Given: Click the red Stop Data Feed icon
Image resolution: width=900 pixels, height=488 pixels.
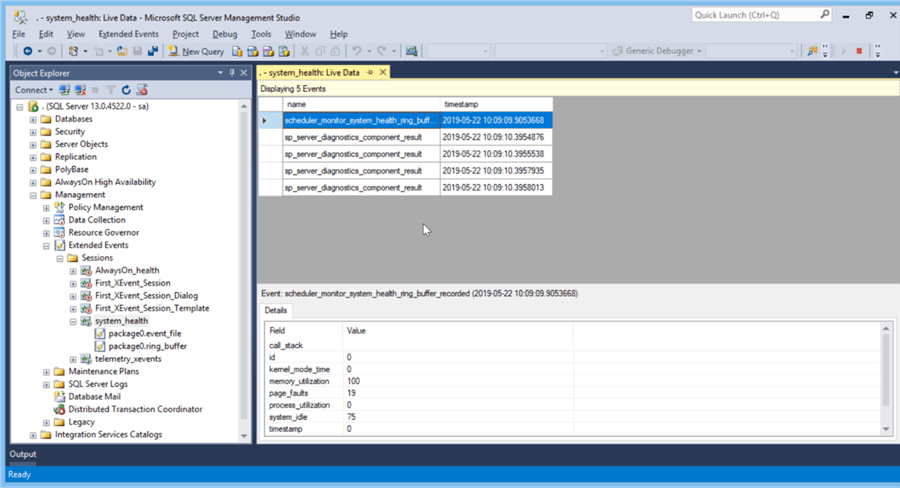Looking at the screenshot, I should (x=859, y=51).
